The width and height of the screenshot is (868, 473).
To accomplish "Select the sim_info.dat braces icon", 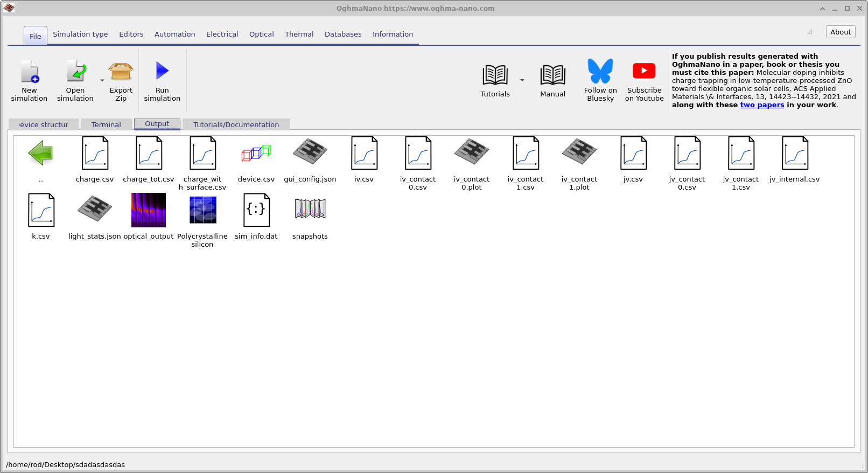I will tap(257, 210).
